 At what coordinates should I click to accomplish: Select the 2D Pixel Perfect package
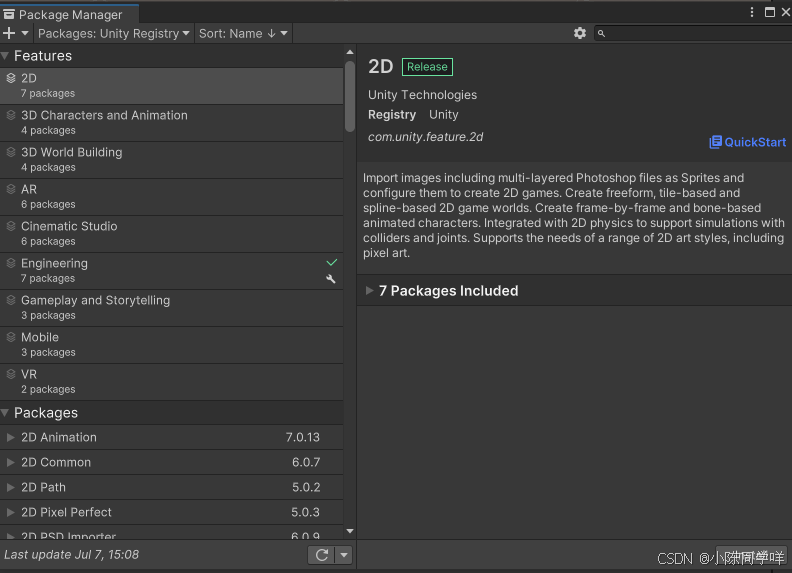pyautogui.click(x=171, y=512)
